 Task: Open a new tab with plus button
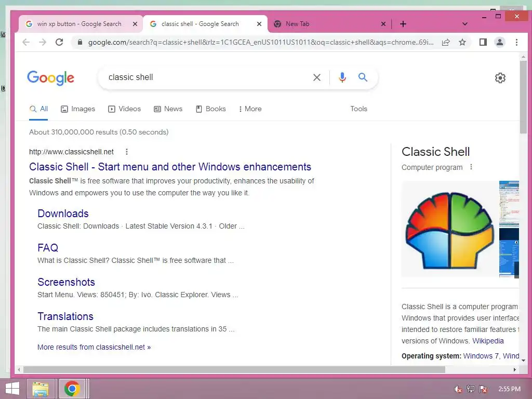[403, 24]
